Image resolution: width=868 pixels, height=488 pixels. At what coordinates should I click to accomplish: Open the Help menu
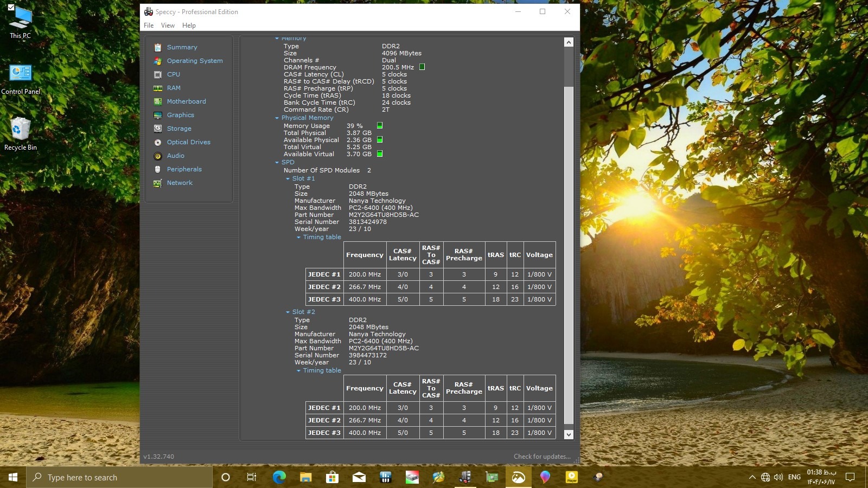(189, 25)
